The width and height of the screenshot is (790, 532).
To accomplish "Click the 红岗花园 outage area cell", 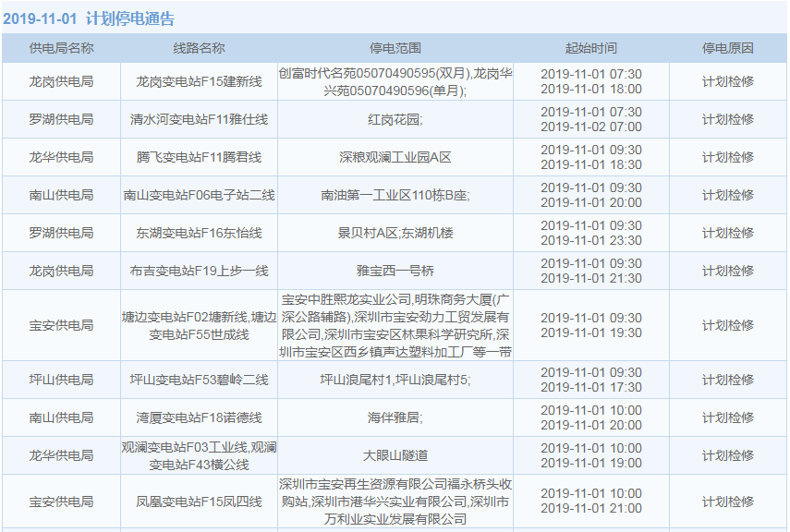I will pyautogui.click(x=395, y=119).
